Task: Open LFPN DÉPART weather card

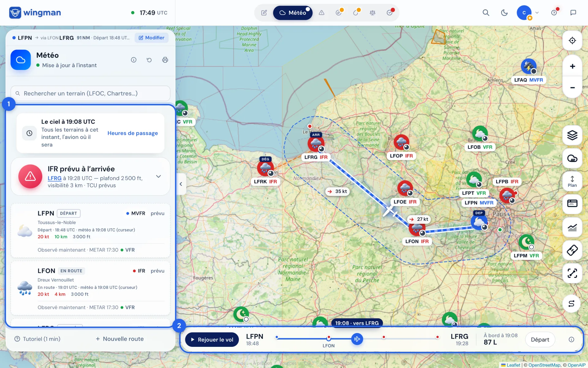Action: (90, 231)
